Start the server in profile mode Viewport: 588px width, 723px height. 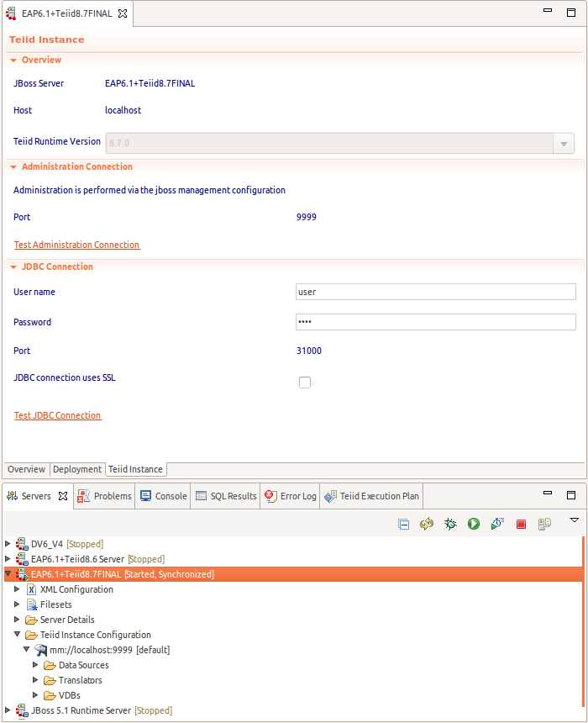(x=497, y=524)
